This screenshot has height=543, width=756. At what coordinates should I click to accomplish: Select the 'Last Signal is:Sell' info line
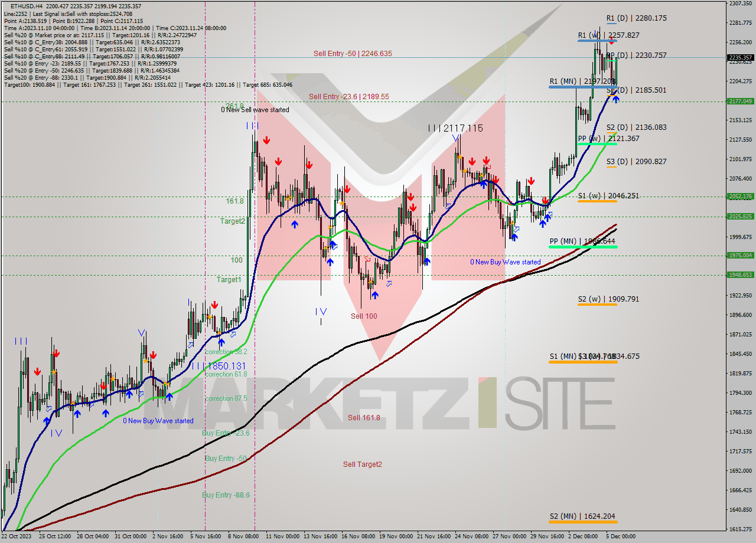68,14
